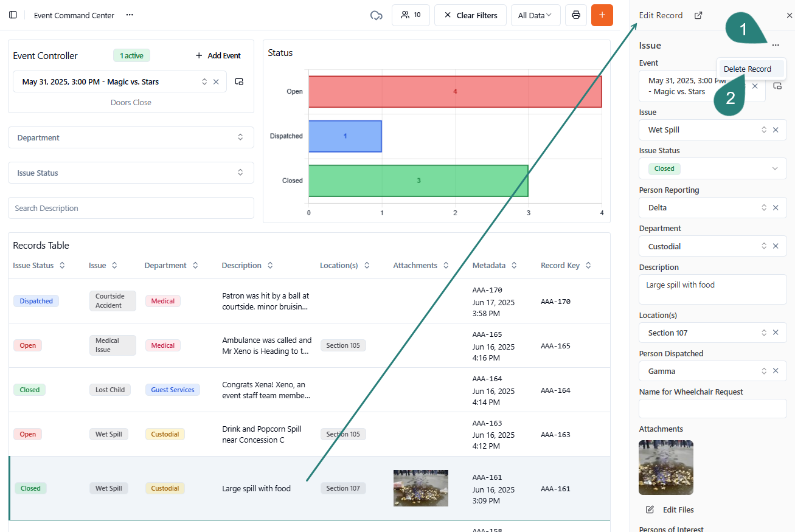Open spill attachment thumbnail in AAA-161 row
795x532 pixels.
[x=420, y=488]
